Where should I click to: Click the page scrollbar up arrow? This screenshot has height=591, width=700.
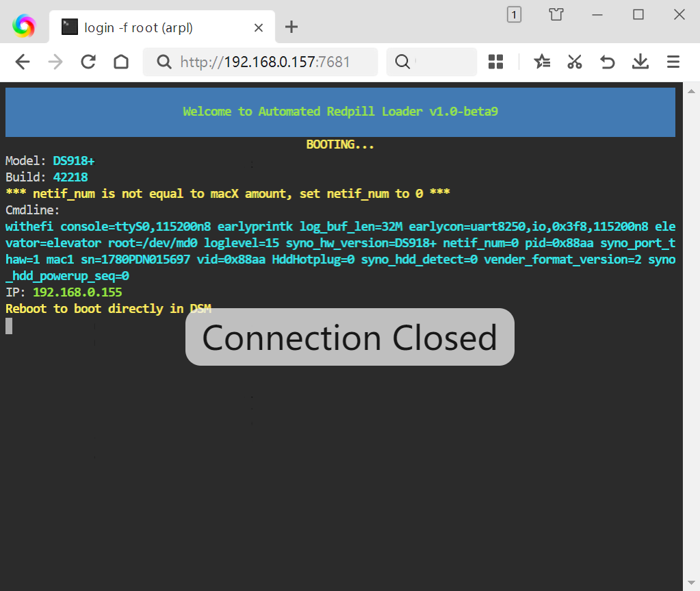coord(691,91)
